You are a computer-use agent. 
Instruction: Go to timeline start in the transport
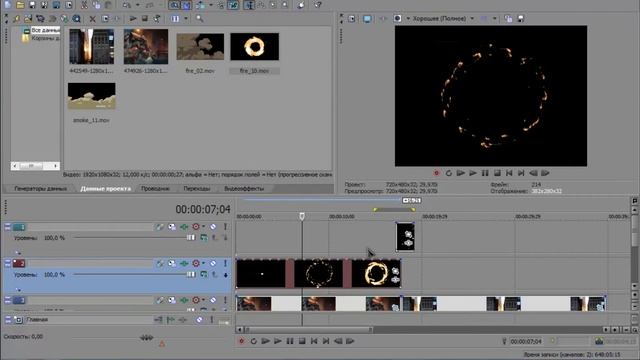pyautogui.click(x=314, y=341)
